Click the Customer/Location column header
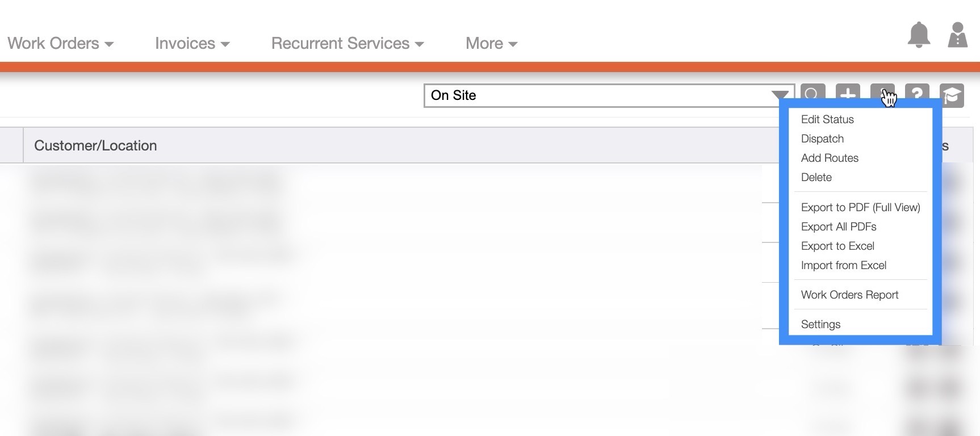The height and width of the screenshot is (436, 980). [95, 145]
